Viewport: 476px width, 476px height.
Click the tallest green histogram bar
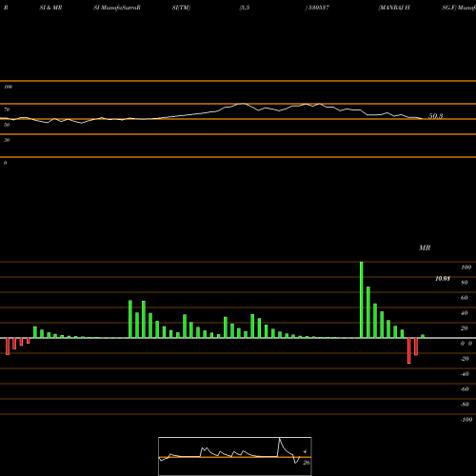pos(362,300)
